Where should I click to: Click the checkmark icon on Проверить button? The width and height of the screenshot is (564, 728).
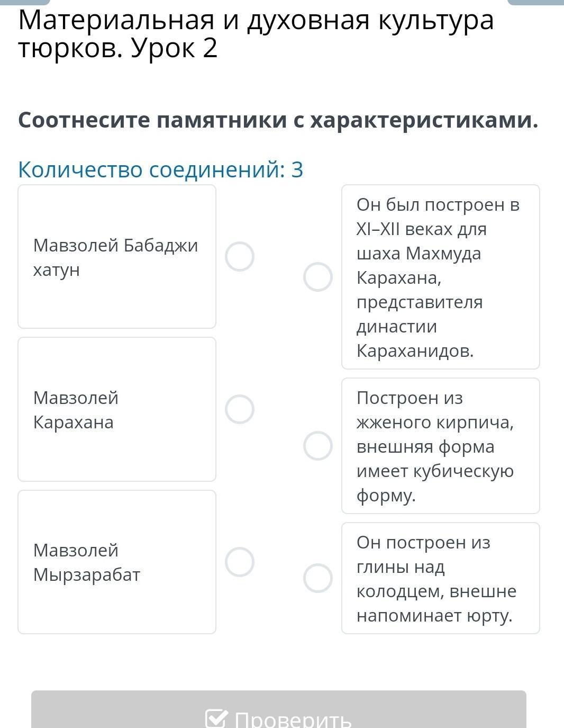[216, 718]
